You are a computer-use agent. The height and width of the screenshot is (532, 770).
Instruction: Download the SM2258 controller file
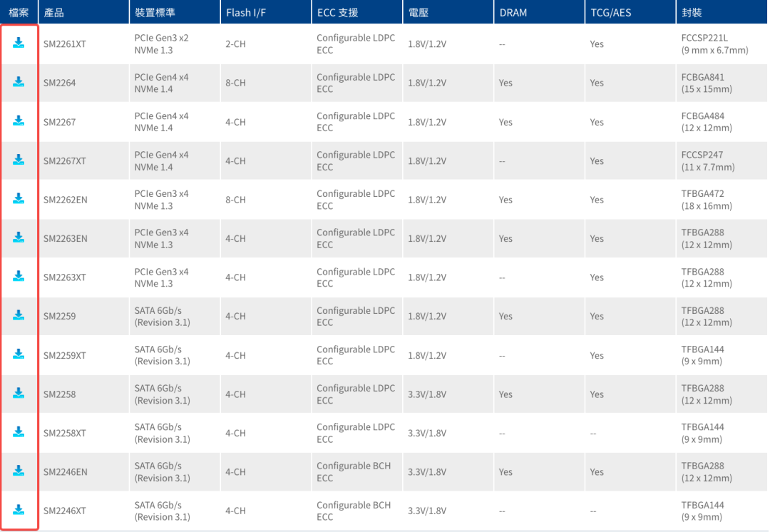point(19,393)
